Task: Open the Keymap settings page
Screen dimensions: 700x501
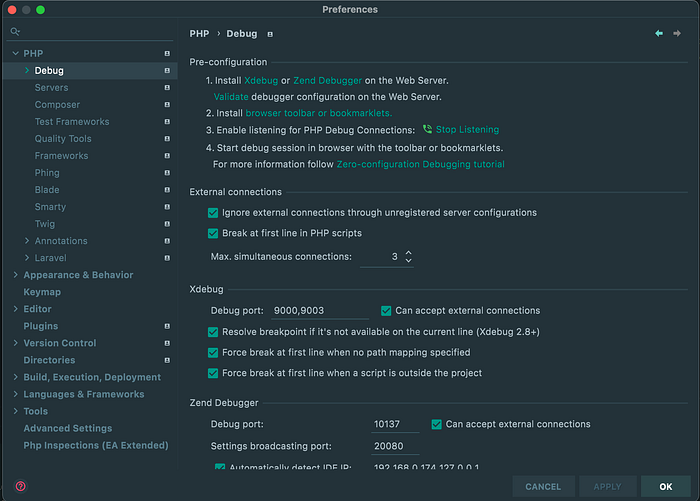Action: (x=42, y=292)
